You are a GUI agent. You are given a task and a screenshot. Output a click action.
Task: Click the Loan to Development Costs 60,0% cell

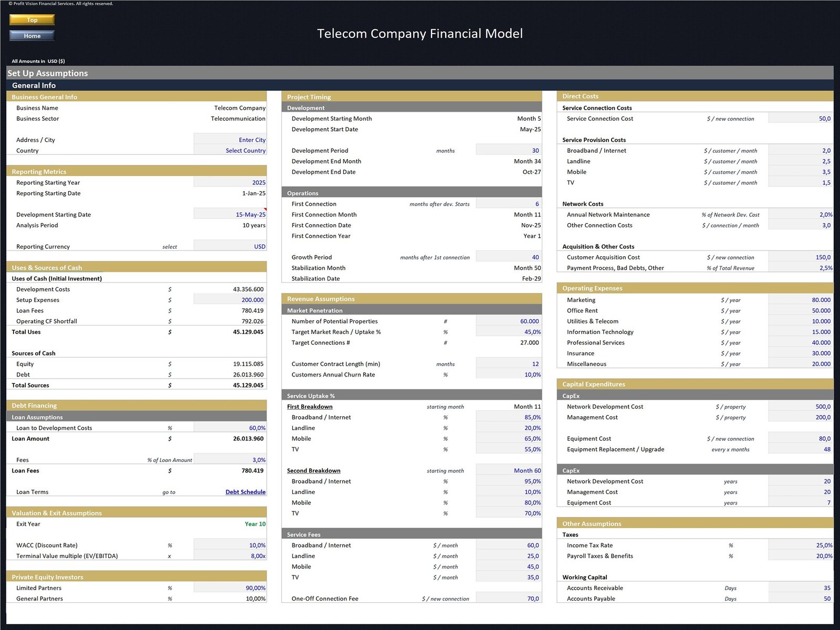click(230, 428)
